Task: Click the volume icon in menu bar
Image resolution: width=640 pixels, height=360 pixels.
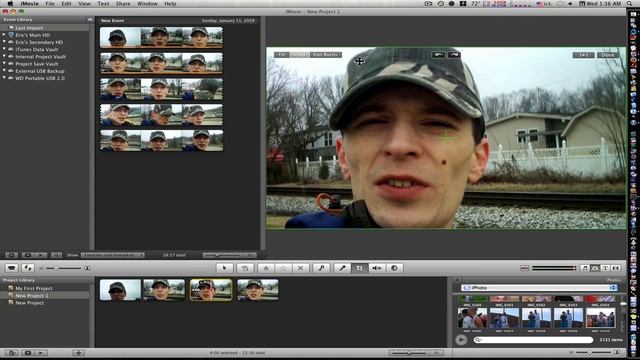Action: point(570,4)
